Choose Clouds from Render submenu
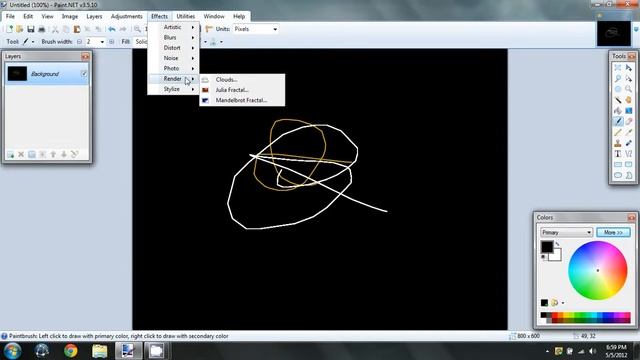Image resolution: width=640 pixels, height=360 pixels. click(242, 80)
